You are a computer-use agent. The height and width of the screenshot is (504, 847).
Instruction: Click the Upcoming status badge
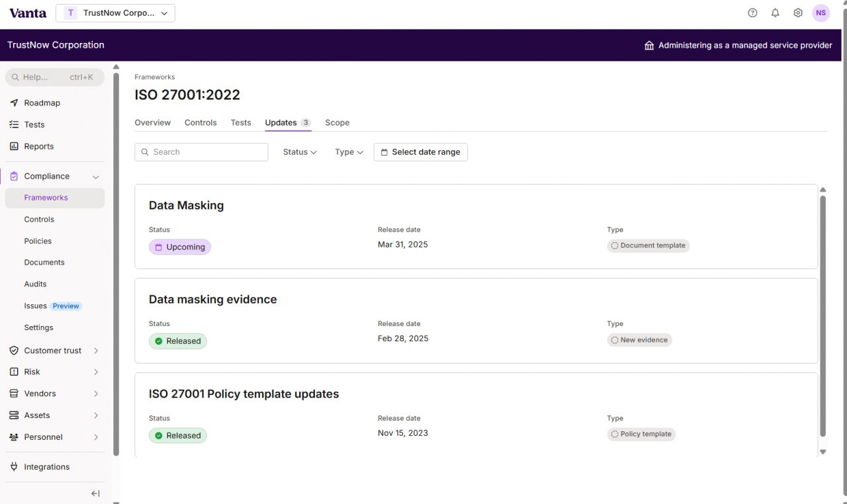pyautogui.click(x=180, y=247)
